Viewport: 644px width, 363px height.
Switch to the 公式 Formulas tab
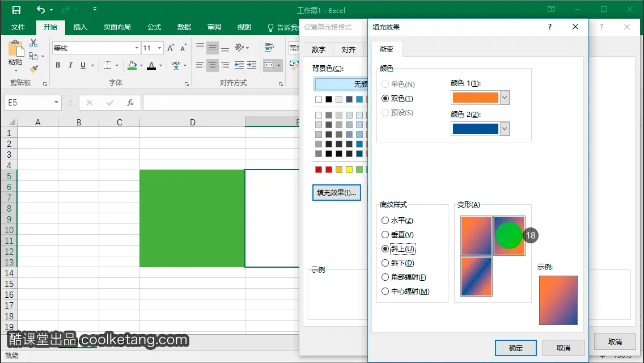(x=154, y=27)
